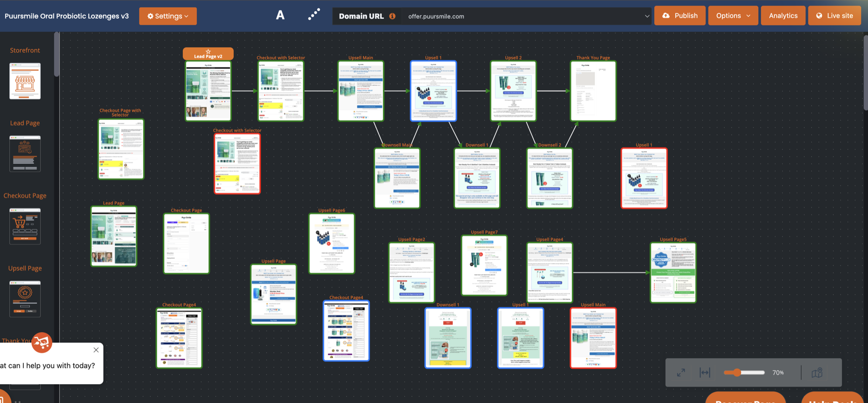
Task: Select the dotted connector path icon
Action: click(x=314, y=15)
